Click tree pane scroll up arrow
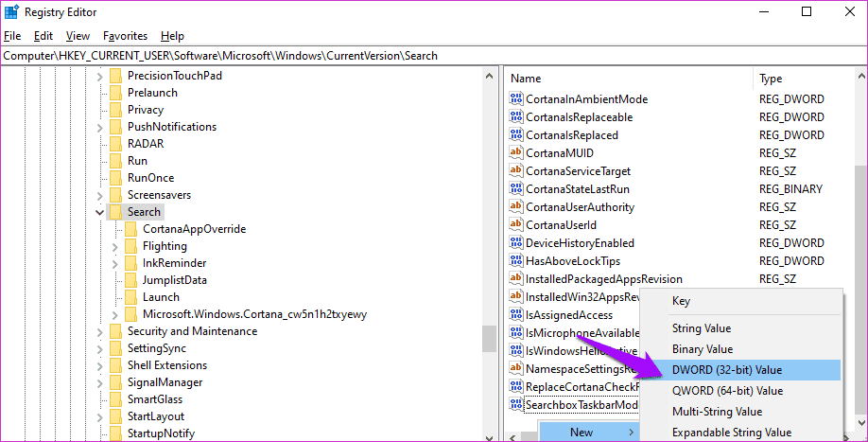868x442 pixels. point(490,76)
